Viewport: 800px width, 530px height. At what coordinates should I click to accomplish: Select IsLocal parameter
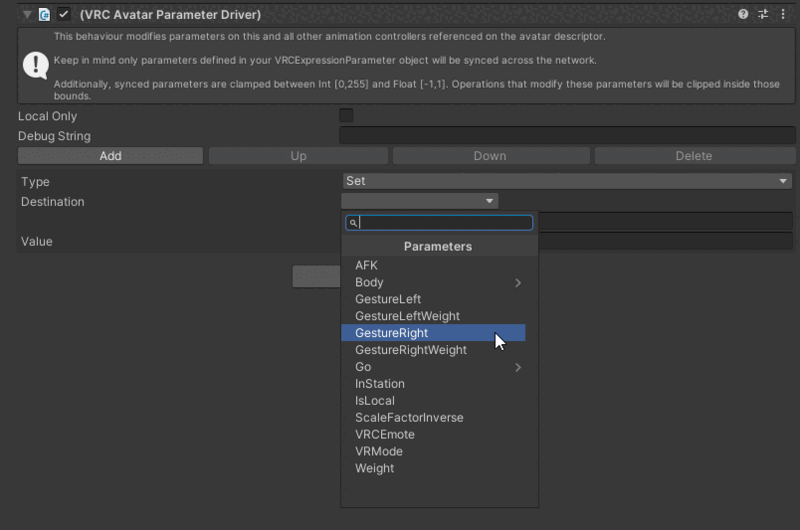point(433,400)
